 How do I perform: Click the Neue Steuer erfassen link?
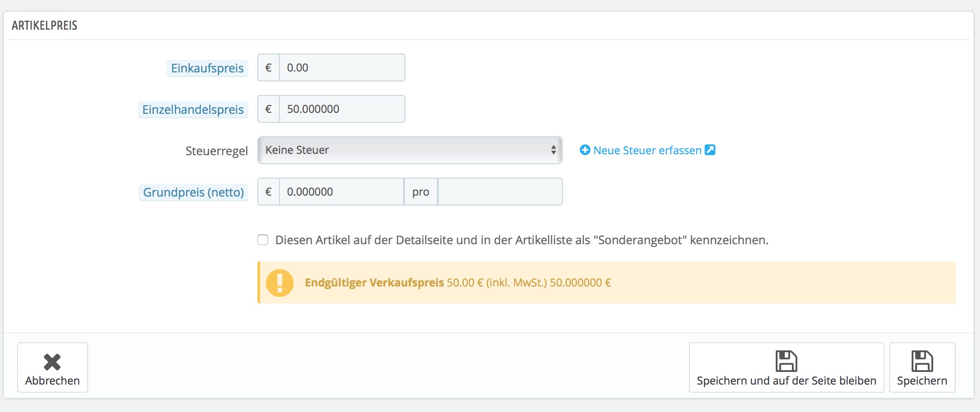pos(647,150)
